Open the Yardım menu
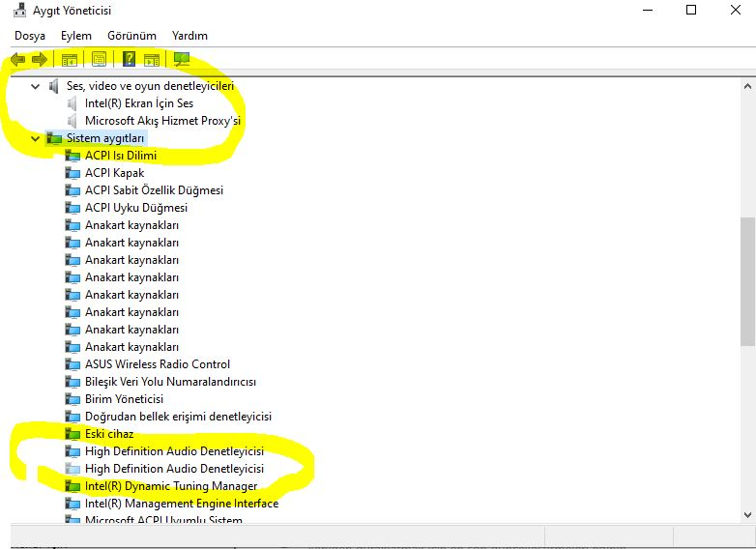 click(x=189, y=36)
